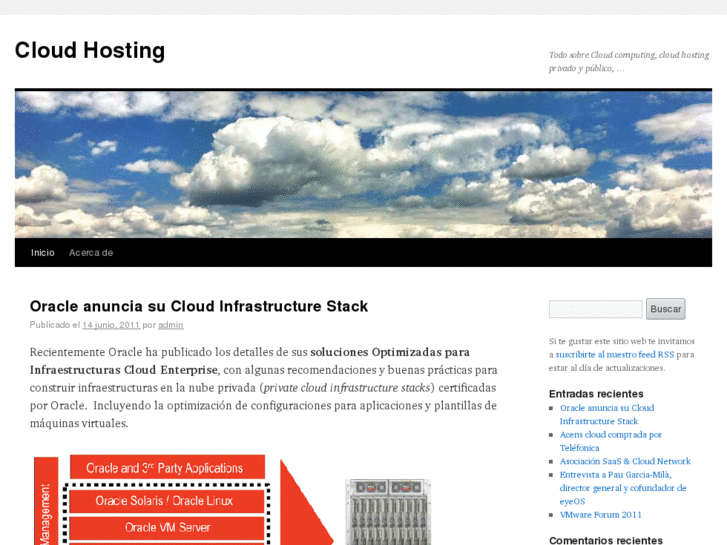Select the site tagline Todo sobre Cloud computing
Screen dimensions: 727x545
click(x=629, y=61)
